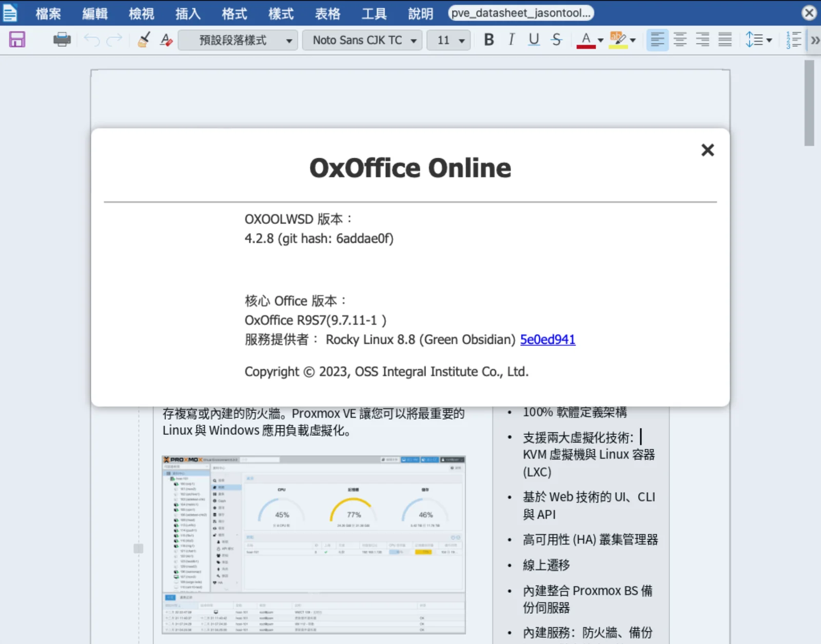
Task: Select the Proxmox dashboard screenshot image
Action: click(x=314, y=545)
